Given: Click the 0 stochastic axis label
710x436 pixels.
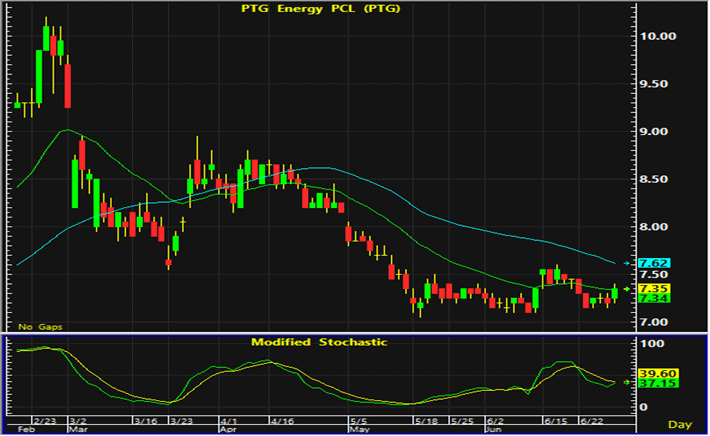Looking at the screenshot, I should pos(643,407).
